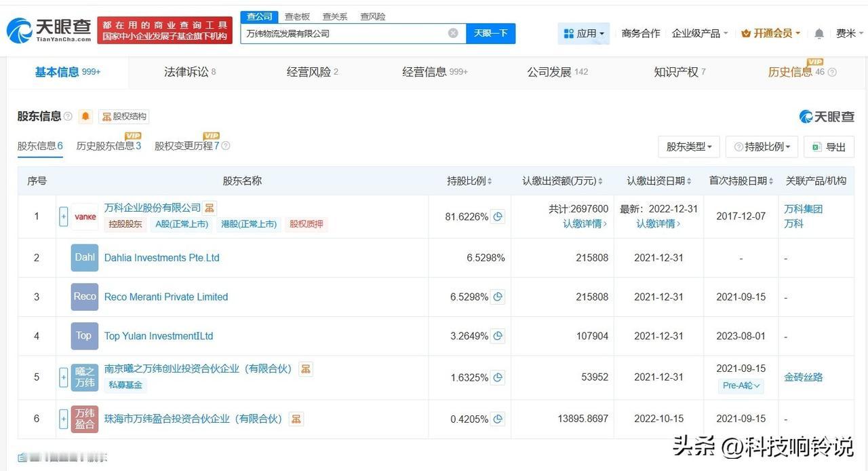868x471 pixels.
Task: Expand row 6 珠海市万纬盈合
Action: point(64,419)
